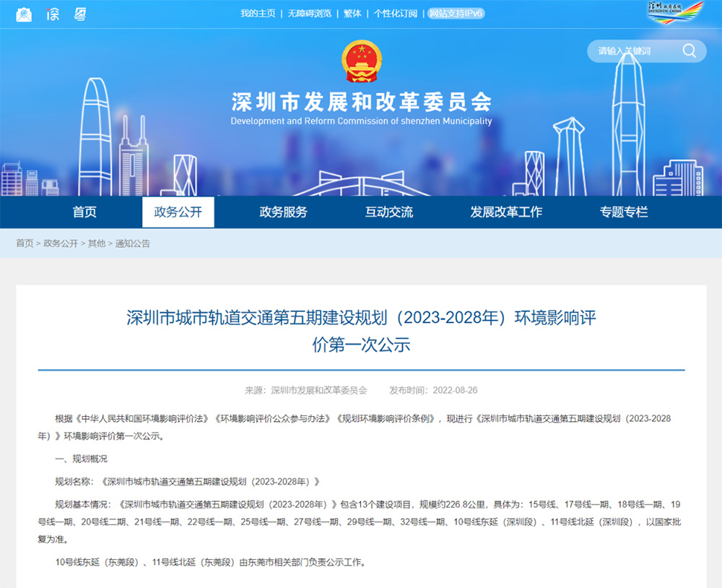Open the email envelope icon
Screen dimensions: 722x588
(24, 14)
